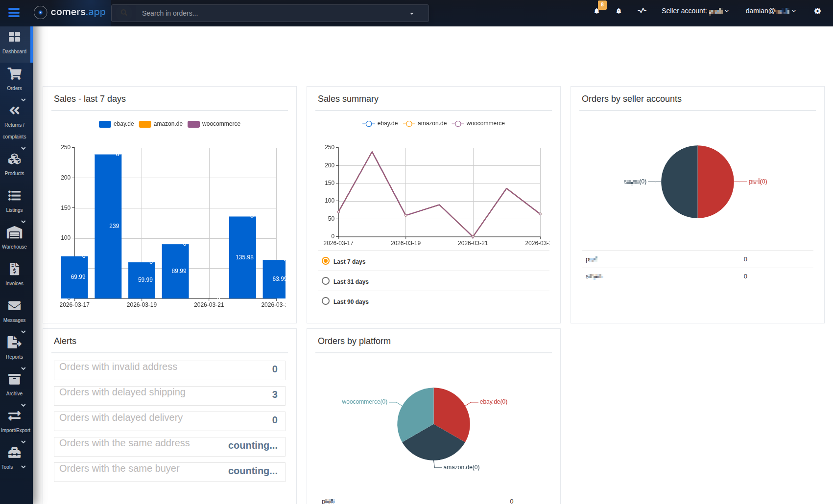Expand the Seller account dropdown
The height and width of the screenshot is (504, 833).
pos(695,11)
